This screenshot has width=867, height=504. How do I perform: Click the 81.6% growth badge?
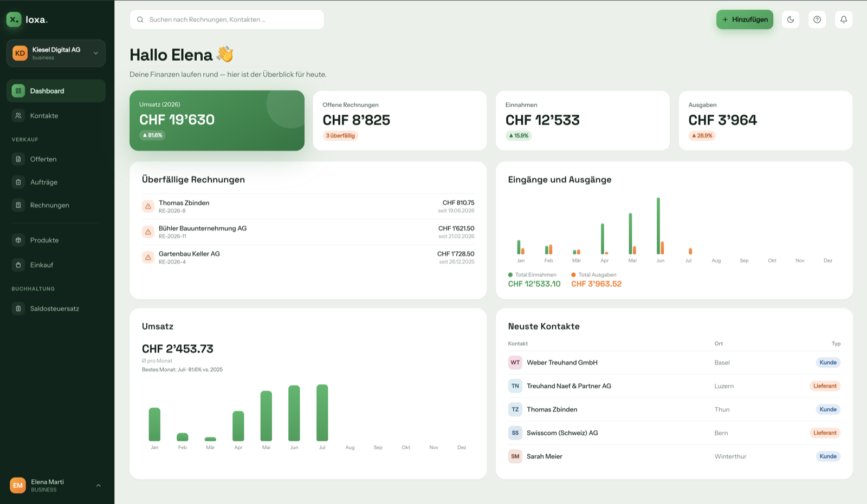pos(152,135)
